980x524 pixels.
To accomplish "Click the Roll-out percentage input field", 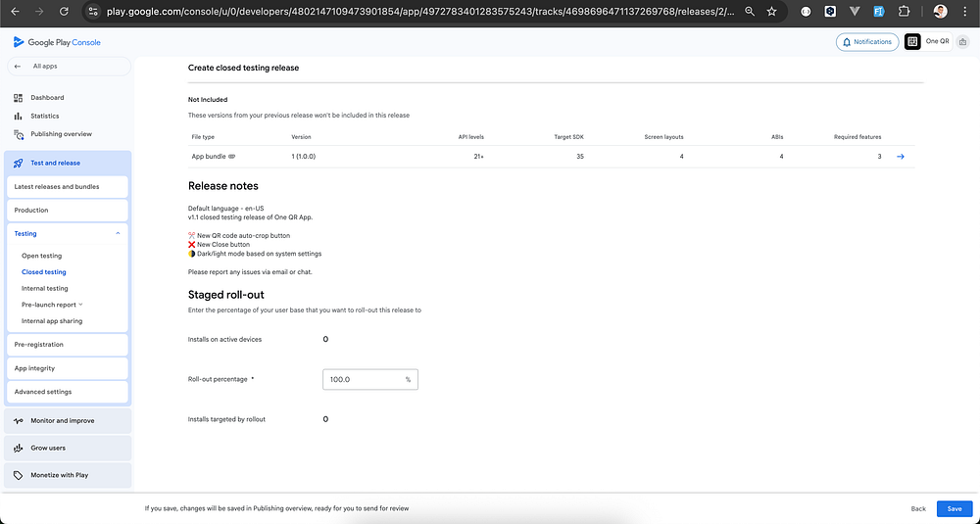I will pyautogui.click(x=370, y=379).
